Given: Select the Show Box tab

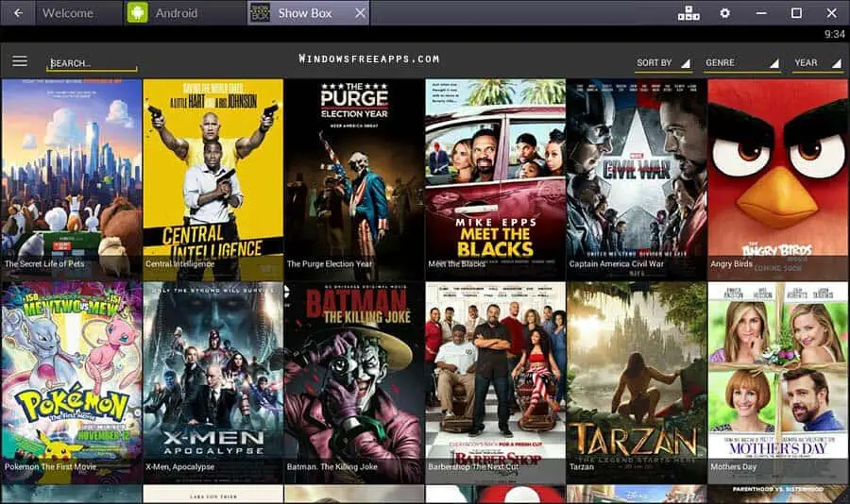Looking at the screenshot, I should click(309, 13).
